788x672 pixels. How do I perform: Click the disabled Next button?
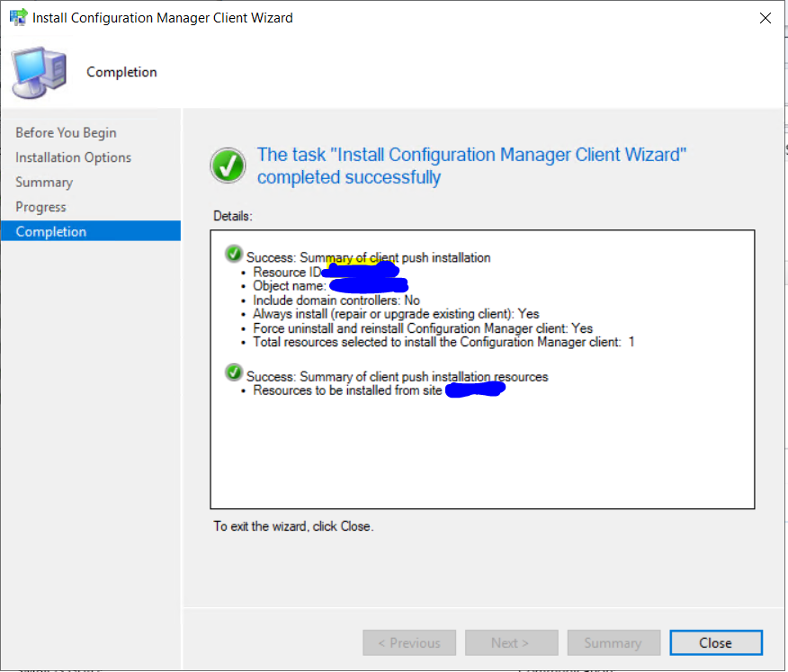pos(511,642)
